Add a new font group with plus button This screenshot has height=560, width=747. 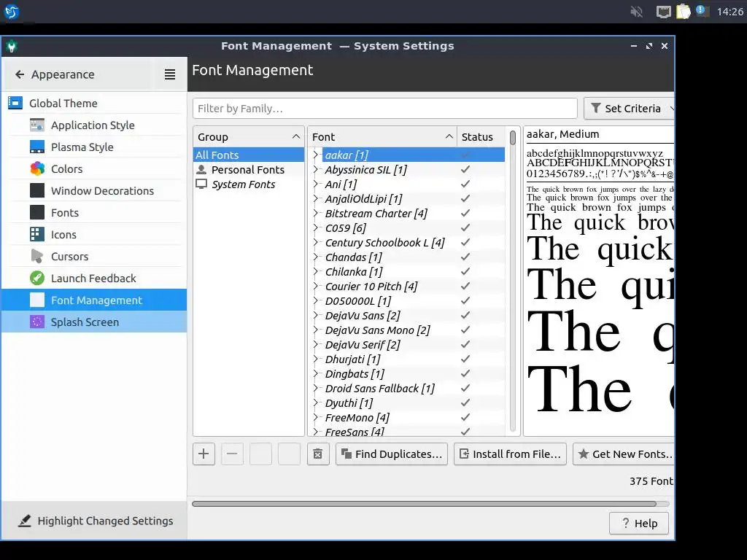(204, 454)
